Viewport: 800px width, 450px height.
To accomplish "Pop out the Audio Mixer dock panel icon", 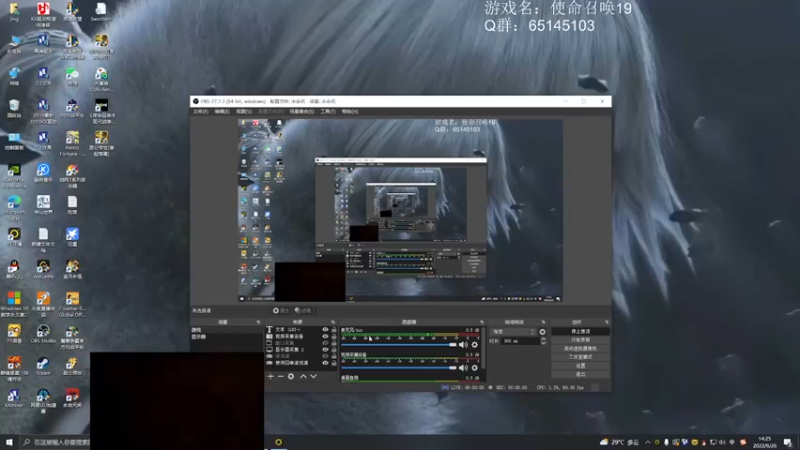I will click(x=482, y=322).
